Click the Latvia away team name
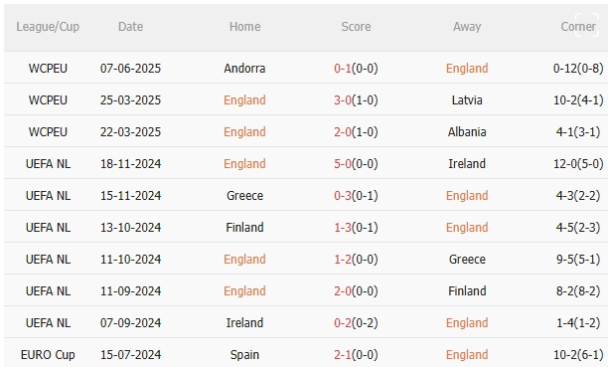This screenshot has height=367, width=608. 467,100
